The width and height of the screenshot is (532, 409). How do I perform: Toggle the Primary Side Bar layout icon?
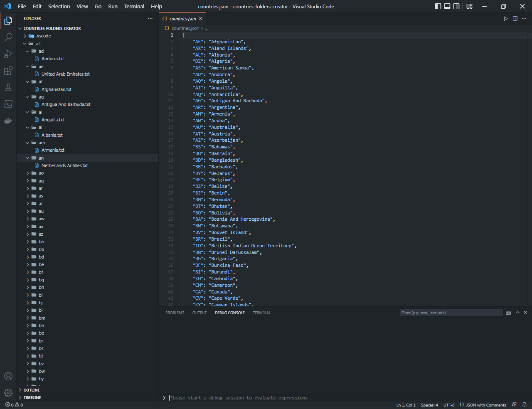[x=438, y=6]
